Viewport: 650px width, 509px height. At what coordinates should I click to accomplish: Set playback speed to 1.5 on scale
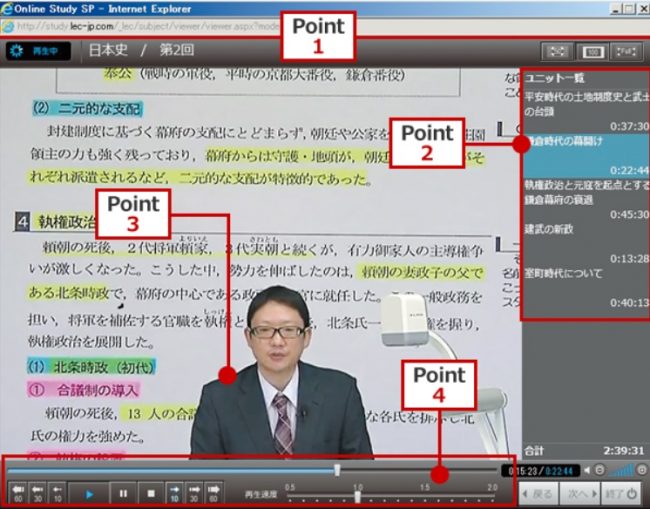[x=425, y=487]
